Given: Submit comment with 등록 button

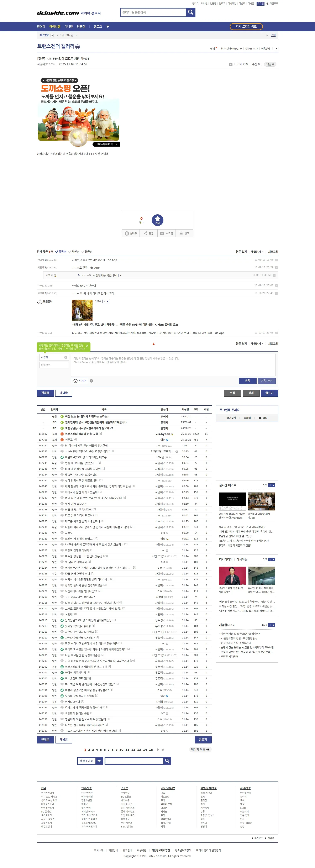Looking at the screenshot, I should pyautogui.click(x=247, y=381).
